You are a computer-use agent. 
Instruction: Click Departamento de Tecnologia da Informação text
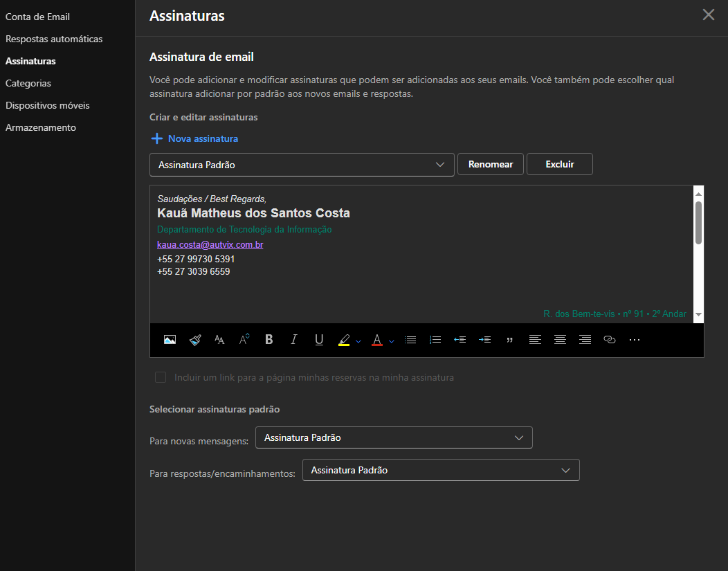coord(244,229)
